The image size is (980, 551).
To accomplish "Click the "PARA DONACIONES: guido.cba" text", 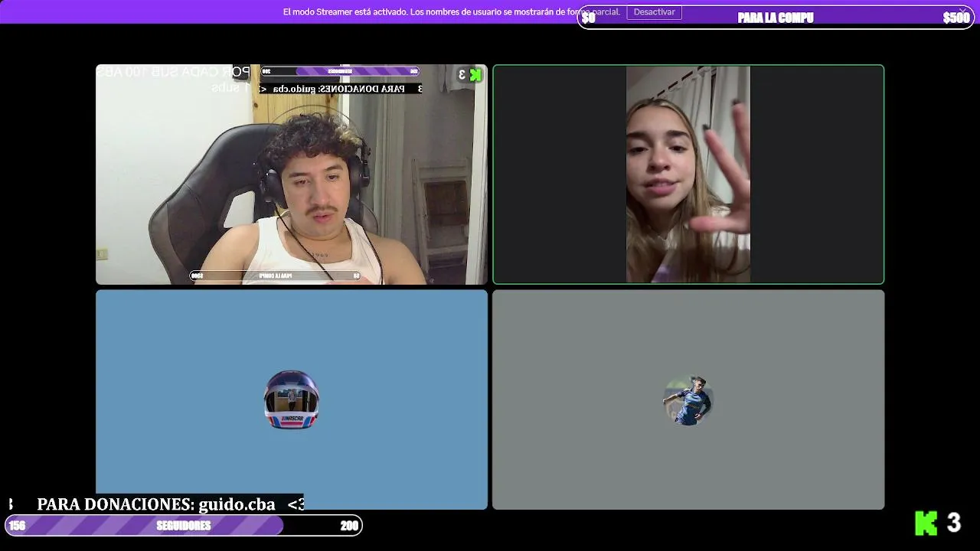I will (x=156, y=504).
